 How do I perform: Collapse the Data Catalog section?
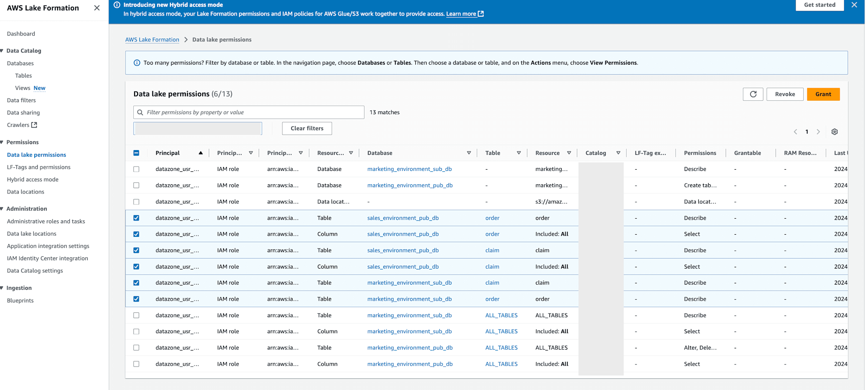click(x=2, y=51)
